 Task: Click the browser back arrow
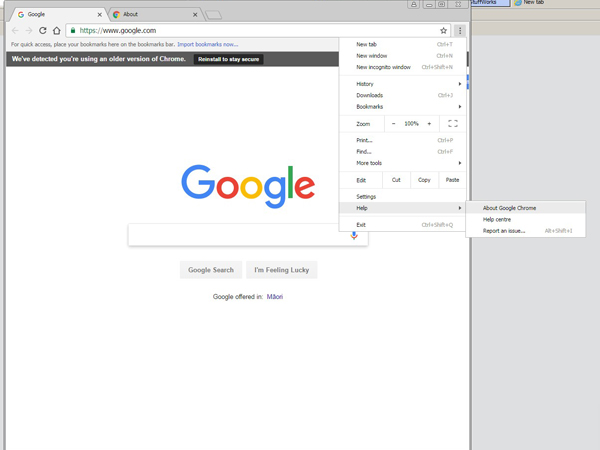(x=15, y=31)
